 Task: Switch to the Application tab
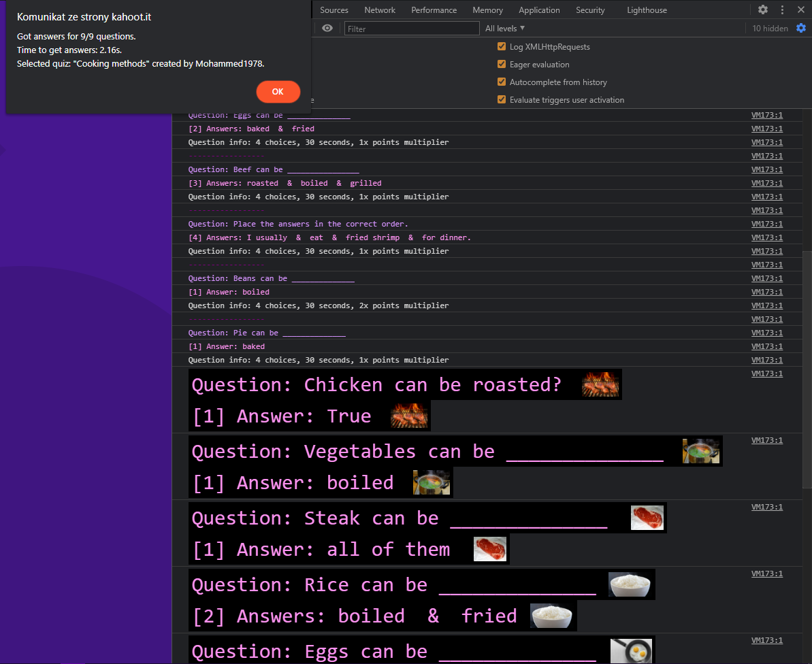click(x=539, y=10)
